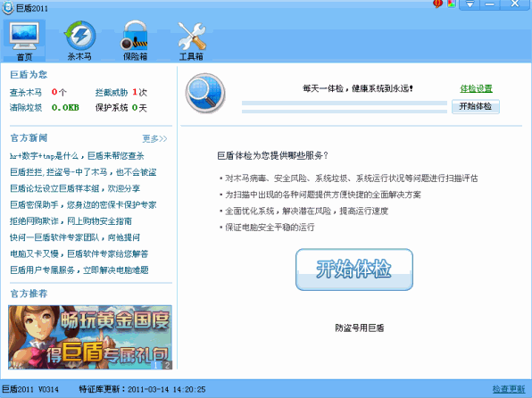Open news '巨盾密保助手，您身边的密保卡保护专家'
The width and height of the screenshot is (532, 398).
pyautogui.click(x=83, y=204)
